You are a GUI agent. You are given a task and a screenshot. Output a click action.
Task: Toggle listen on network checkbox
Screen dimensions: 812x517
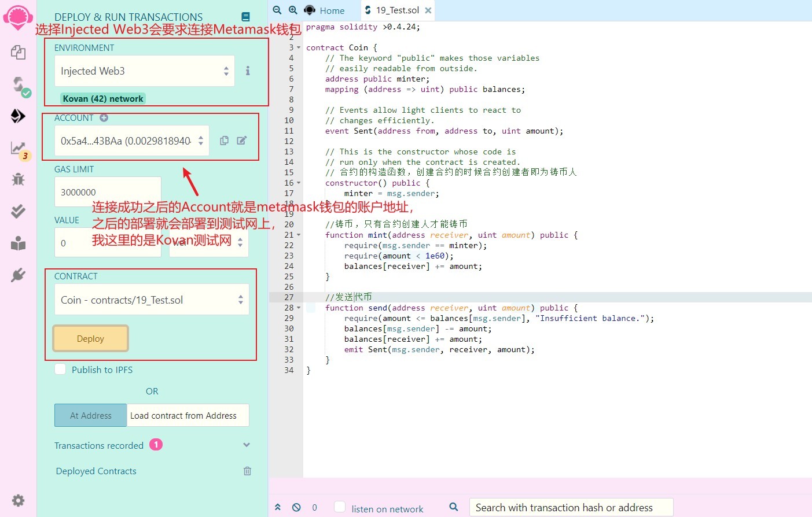340,507
